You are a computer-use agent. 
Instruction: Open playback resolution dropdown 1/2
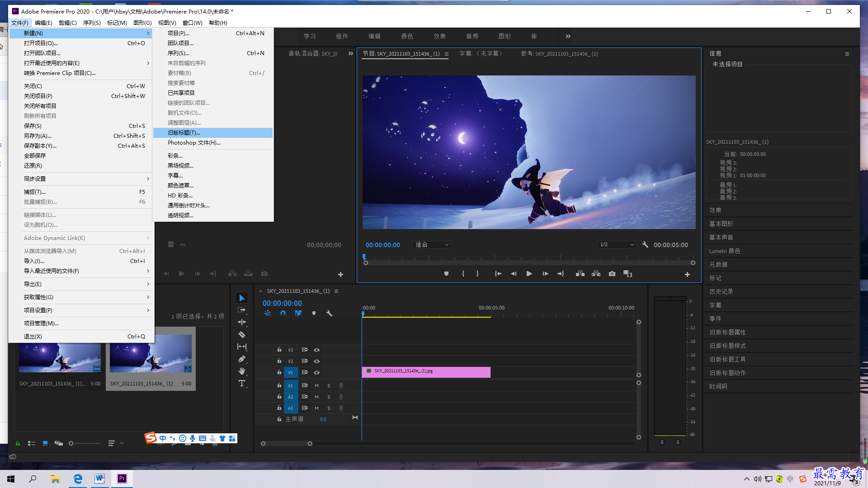[x=617, y=244]
